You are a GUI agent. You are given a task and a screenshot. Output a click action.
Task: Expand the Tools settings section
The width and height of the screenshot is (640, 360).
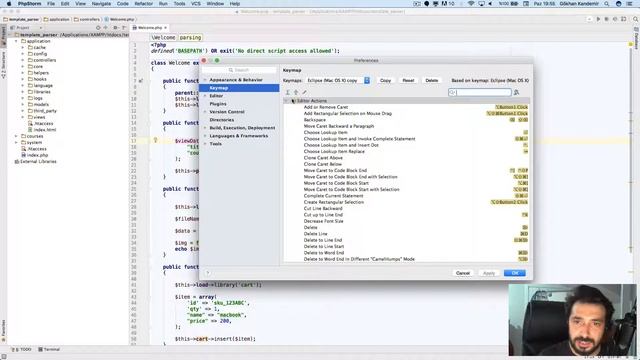pos(205,144)
